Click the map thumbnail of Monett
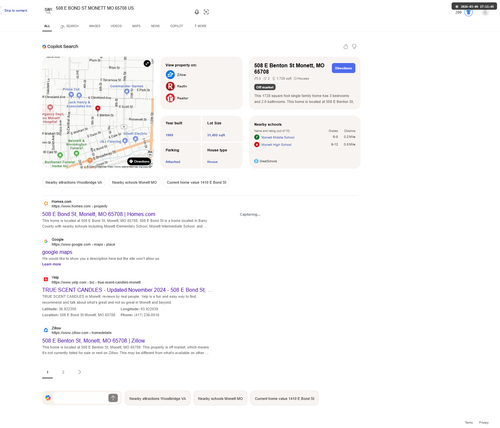500x428 pixels. [x=98, y=112]
